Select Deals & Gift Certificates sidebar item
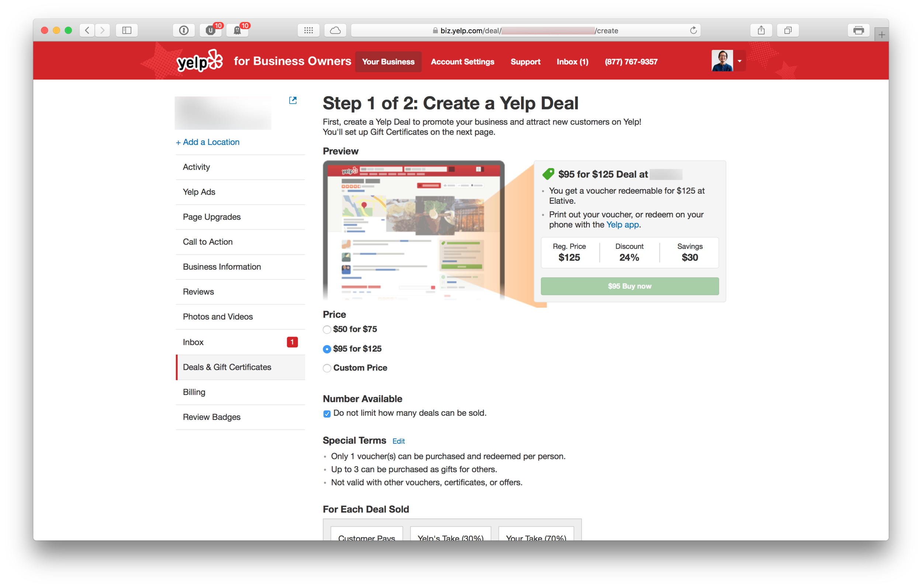Image resolution: width=922 pixels, height=588 pixels. 240,367
